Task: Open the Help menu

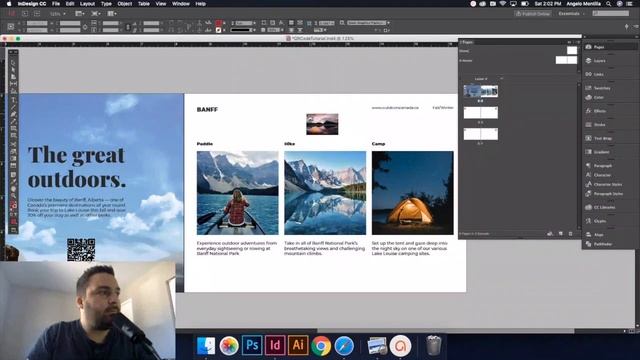Action: tap(200, 4)
